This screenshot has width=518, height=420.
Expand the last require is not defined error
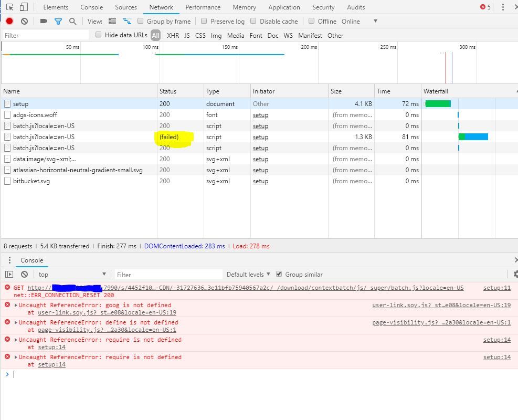[16, 357]
